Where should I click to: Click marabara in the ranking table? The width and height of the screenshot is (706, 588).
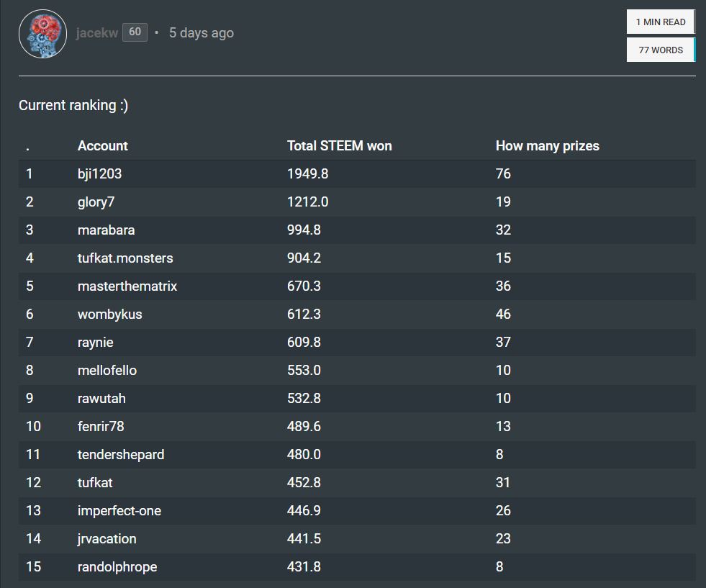point(106,230)
